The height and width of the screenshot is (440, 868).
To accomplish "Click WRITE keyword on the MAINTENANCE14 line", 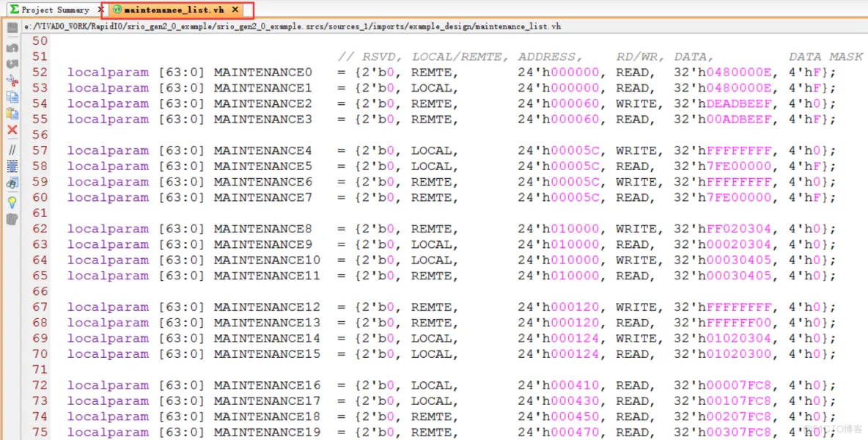I will click(636, 338).
